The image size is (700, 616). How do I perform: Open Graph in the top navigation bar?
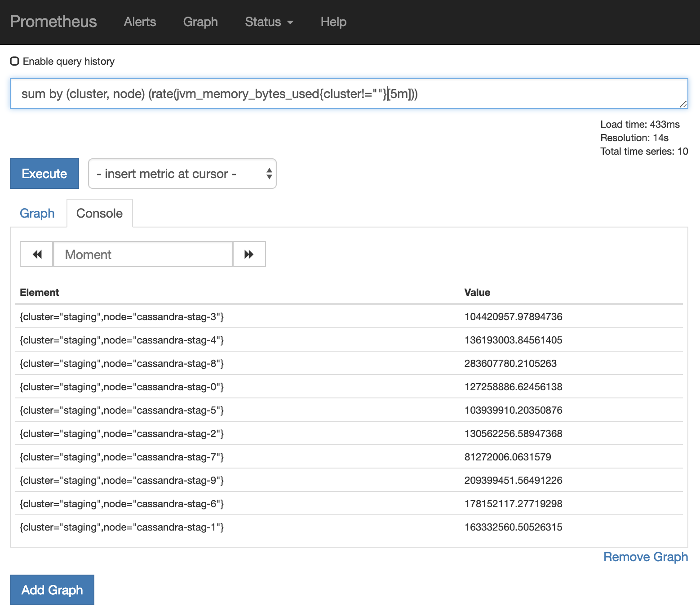[200, 22]
